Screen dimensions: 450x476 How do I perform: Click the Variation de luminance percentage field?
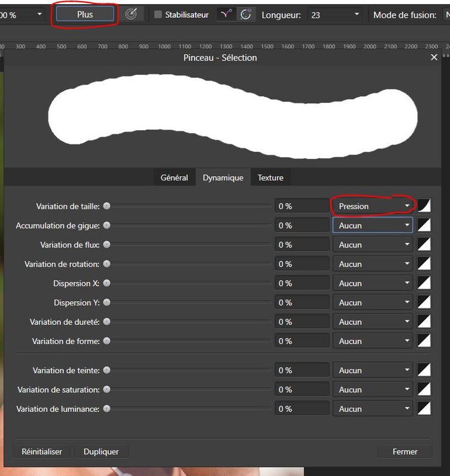tap(302, 409)
